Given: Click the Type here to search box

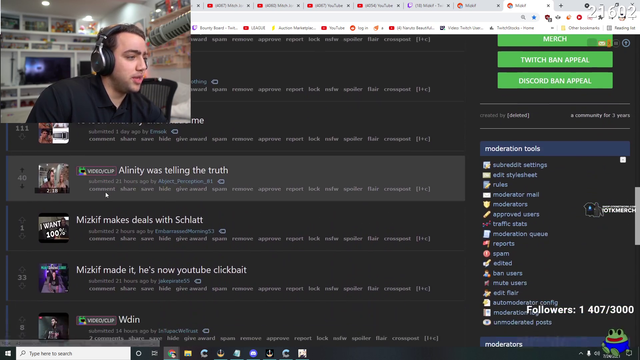Looking at the screenshot, I should coord(73,353).
